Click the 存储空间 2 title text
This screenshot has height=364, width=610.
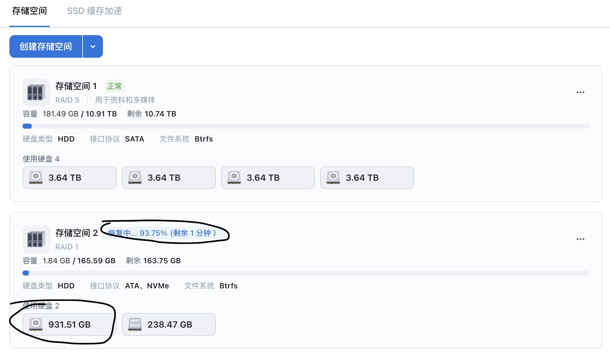[x=76, y=233]
